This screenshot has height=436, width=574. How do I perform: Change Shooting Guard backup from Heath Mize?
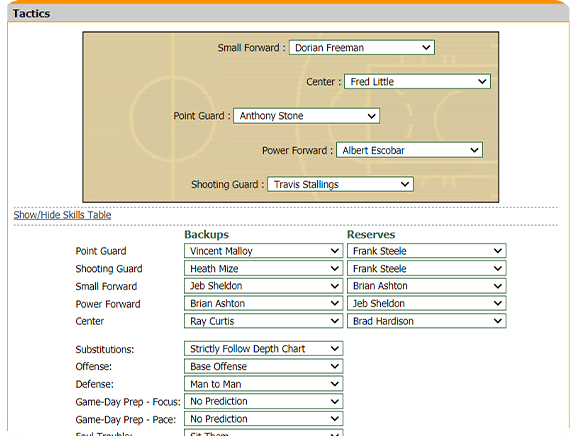tap(264, 268)
